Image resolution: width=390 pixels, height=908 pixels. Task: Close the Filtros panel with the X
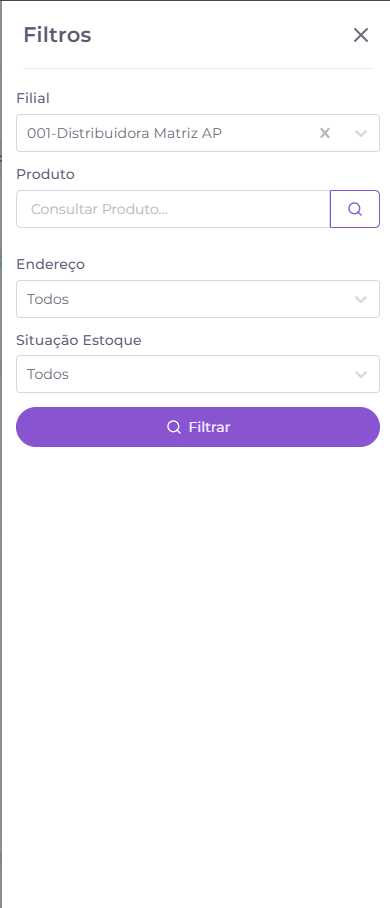(360, 35)
